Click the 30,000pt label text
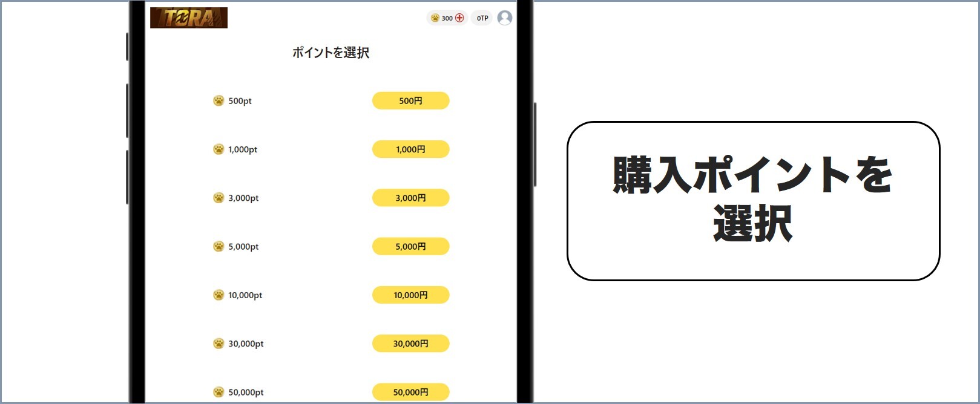The image size is (980, 404). tap(246, 344)
